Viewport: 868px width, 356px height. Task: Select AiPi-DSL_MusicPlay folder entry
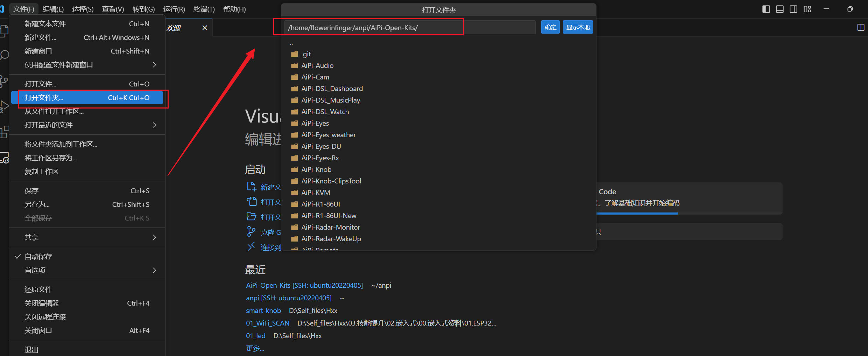[x=439, y=100]
